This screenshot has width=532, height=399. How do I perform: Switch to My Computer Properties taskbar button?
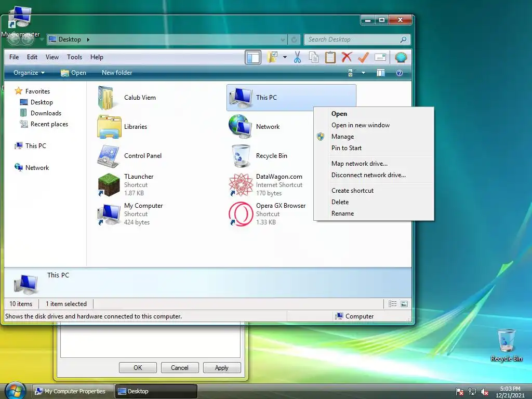73,391
